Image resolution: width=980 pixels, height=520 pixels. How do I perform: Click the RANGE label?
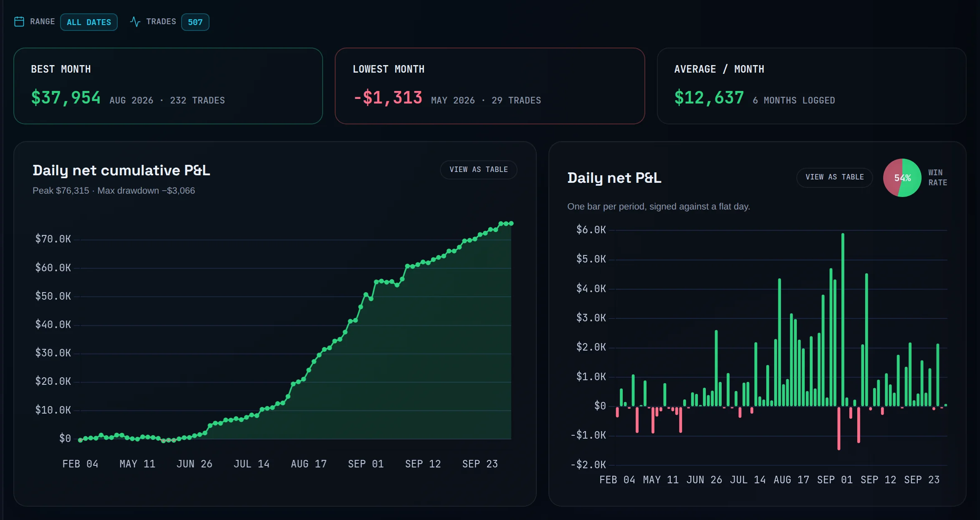[x=42, y=22]
